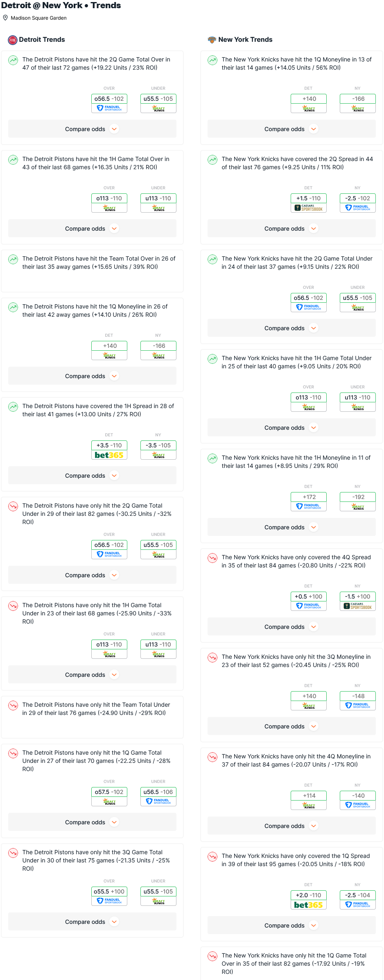Click the DraftKings logo under the -192 odds
Screen dimensions: 384x980
[x=357, y=506]
